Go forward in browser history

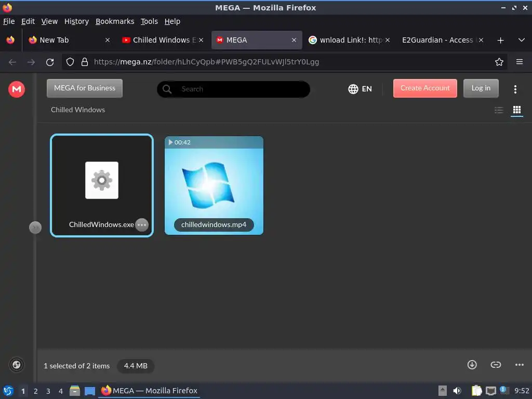click(31, 62)
